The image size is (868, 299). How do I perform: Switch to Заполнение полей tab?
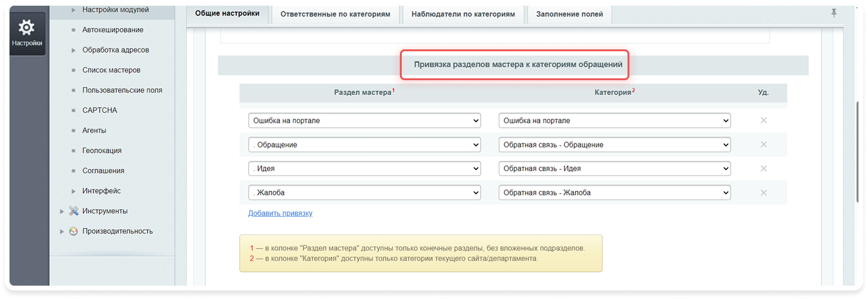(570, 14)
